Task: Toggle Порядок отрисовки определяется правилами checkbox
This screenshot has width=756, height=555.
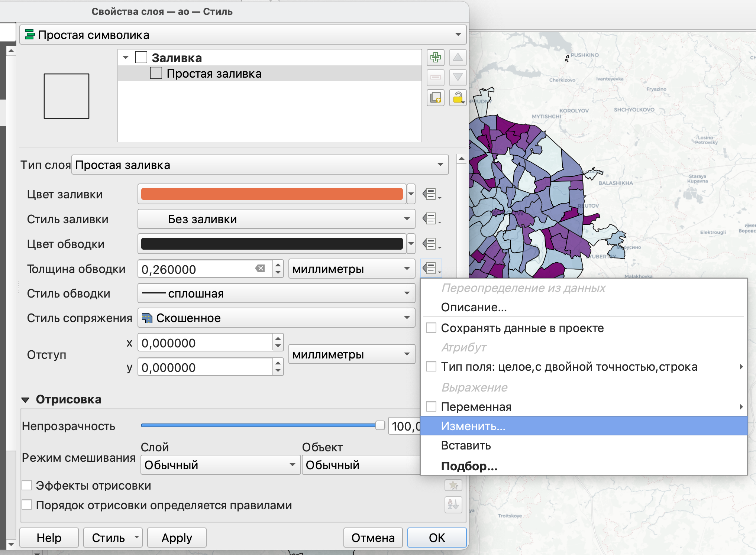Action: click(27, 505)
